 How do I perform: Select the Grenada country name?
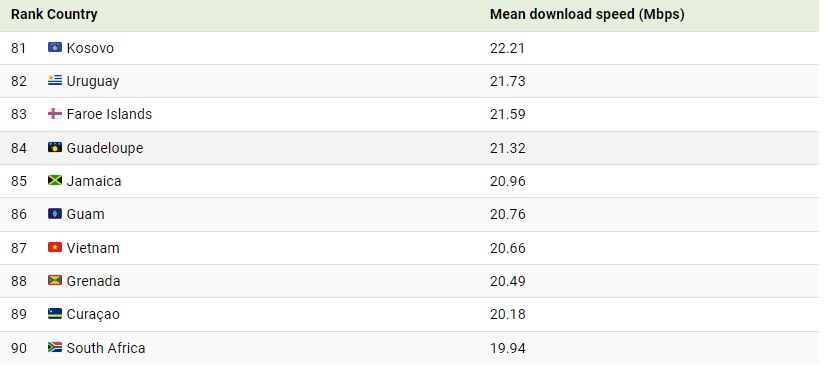coord(93,281)
